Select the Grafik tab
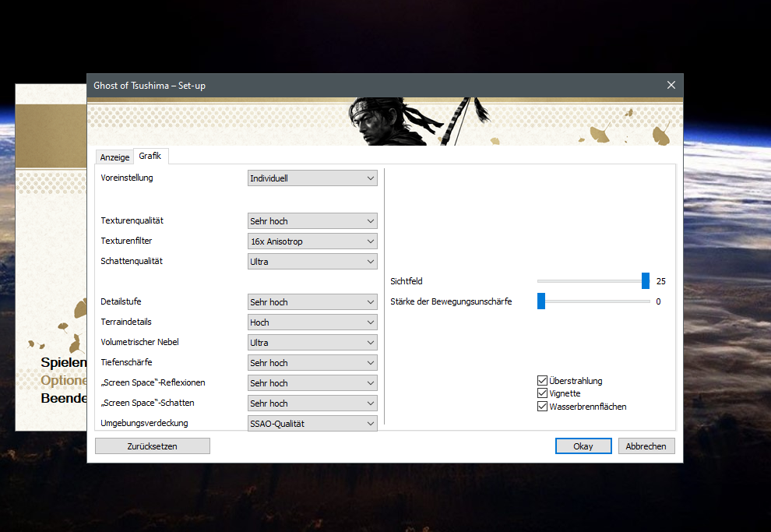The width and height of the screenshot is (771, 532). (x=150, y=156)
